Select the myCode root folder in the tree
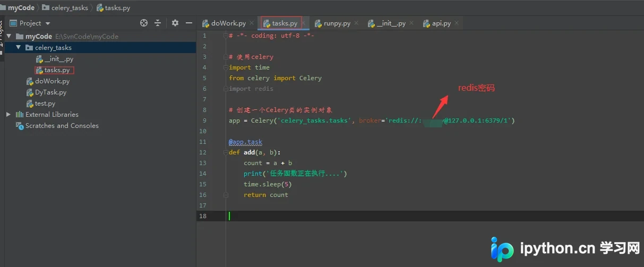 tap(39, 37)
